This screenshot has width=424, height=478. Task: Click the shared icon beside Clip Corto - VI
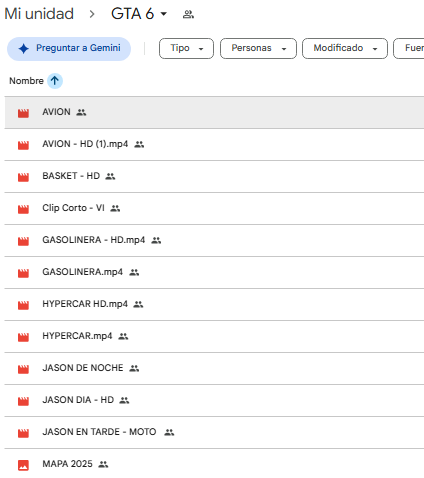115,208
